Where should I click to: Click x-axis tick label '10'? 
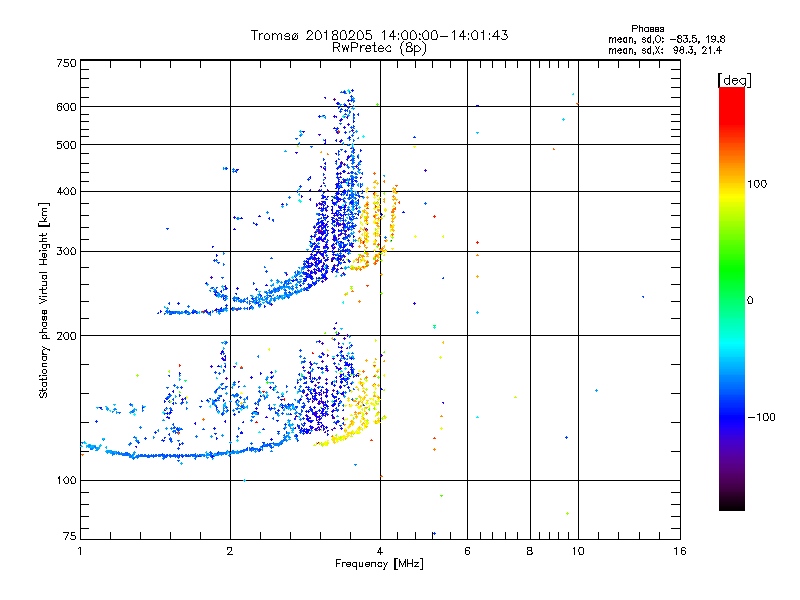(578, 551)
